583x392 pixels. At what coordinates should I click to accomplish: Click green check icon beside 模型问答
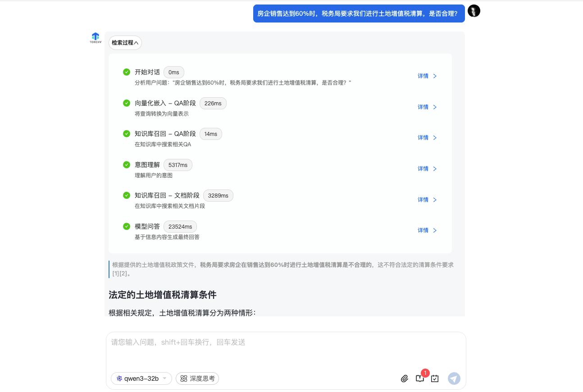point(127,226)
